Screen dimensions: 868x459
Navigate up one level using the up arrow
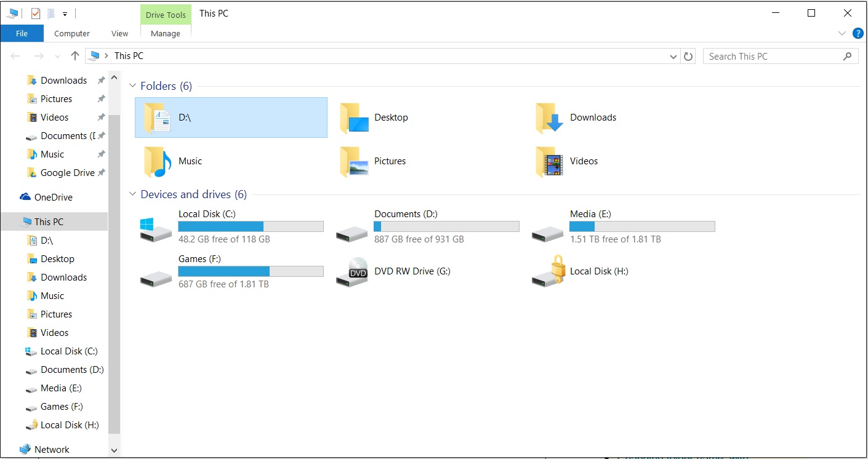click(74, 55)
